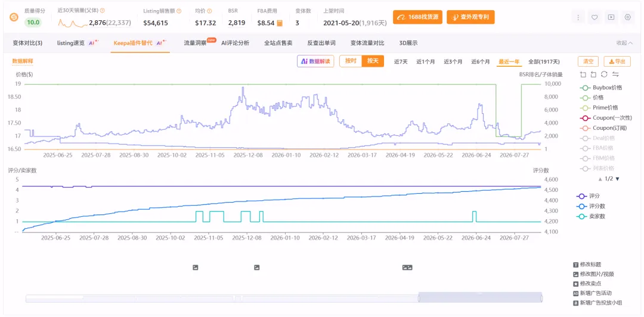Image resolution: width=644 pixels, height=317 pixels.
Task: Toggle Prime价格 series in legend
Action: pos(599,108)
